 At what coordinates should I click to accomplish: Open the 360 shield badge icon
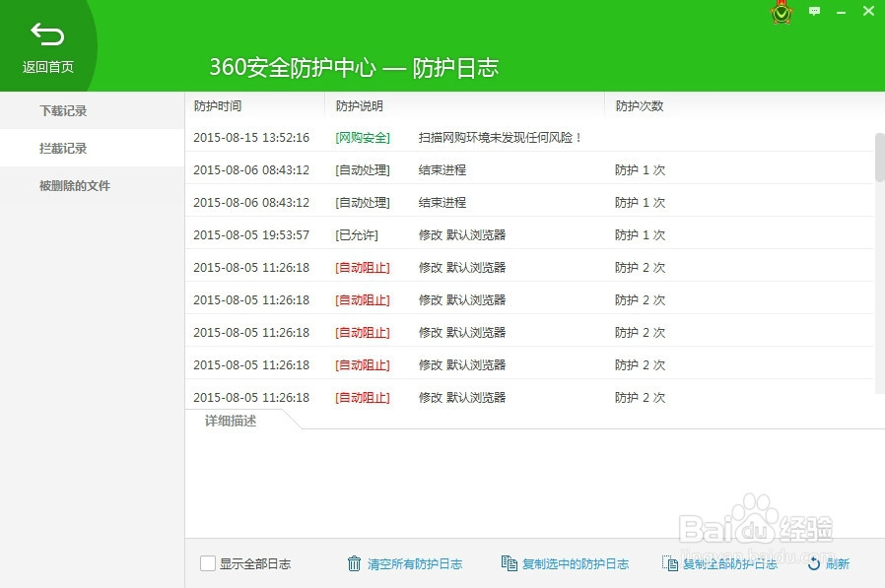coord(782,12)
